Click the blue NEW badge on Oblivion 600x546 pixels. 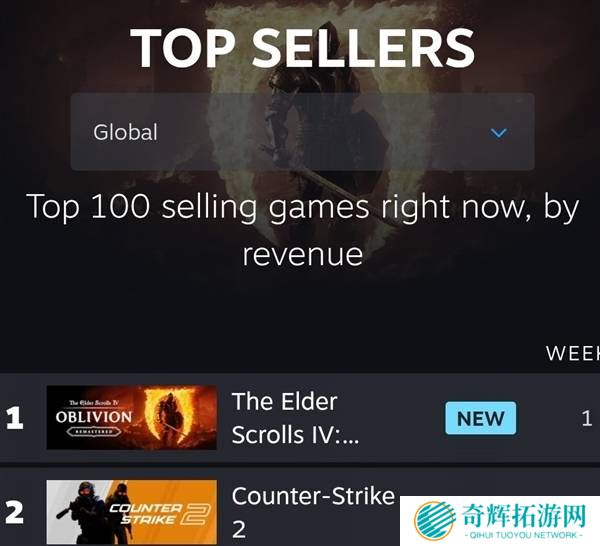[x=480, y=418]
